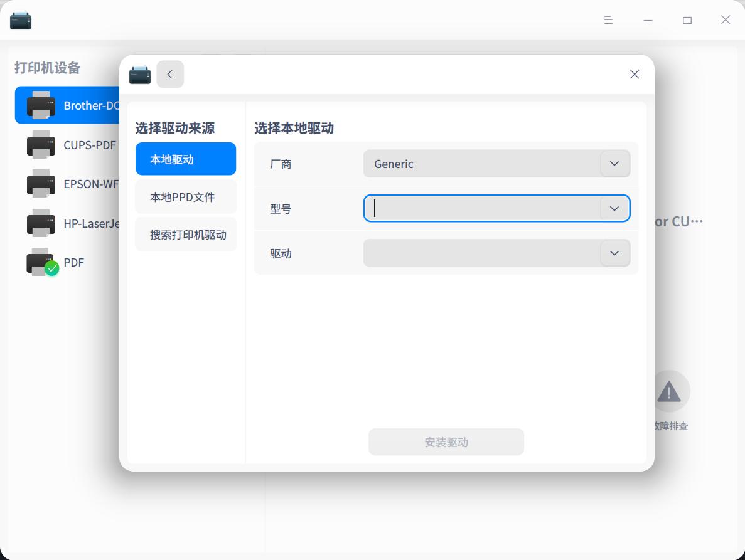Click the printer app icon in titlebar
This screenshot has width=745, height=560.
tap(21, 19)
